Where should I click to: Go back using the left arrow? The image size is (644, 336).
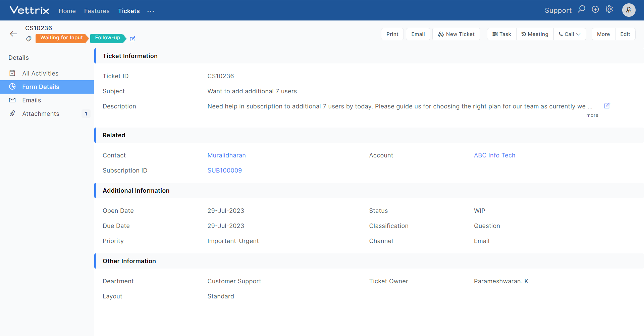tap(13, 34)
